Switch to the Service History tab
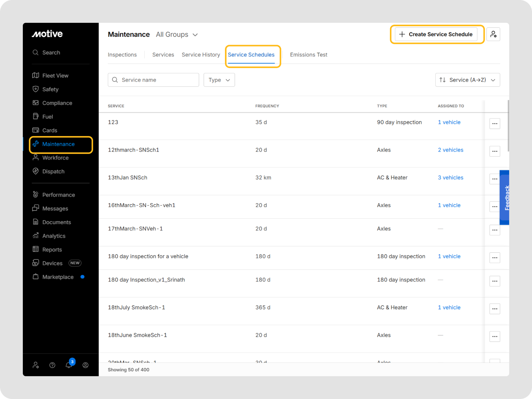The height and width of the screenshot is (399, 532). 201,55
